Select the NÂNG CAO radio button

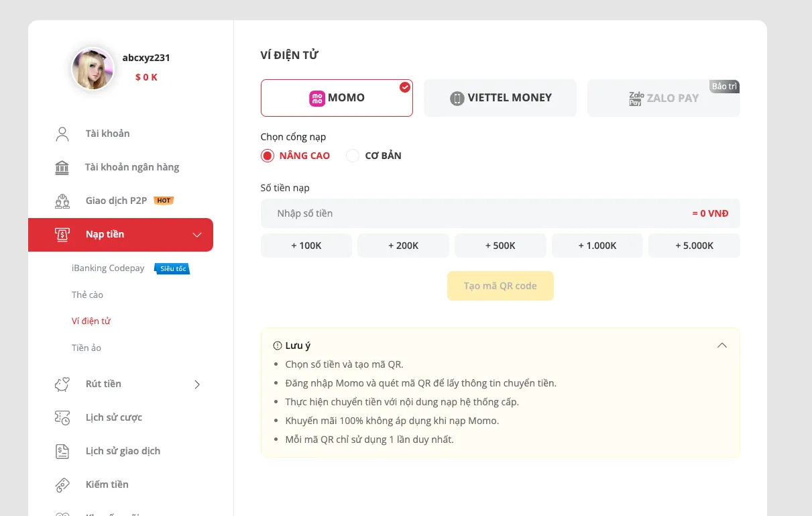pos(268,156)
